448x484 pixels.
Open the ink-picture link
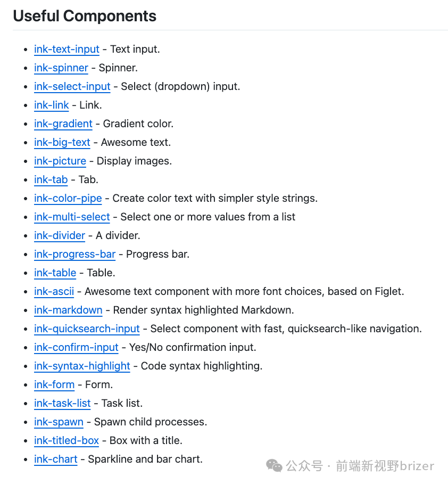click(x=60, y=161)
